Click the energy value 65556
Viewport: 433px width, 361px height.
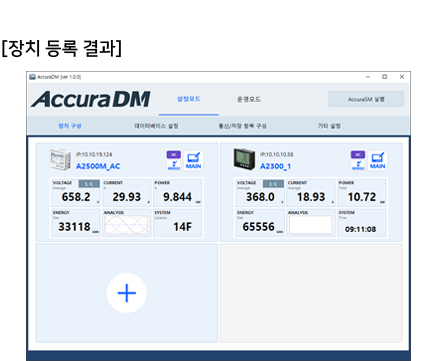(259, 227)
